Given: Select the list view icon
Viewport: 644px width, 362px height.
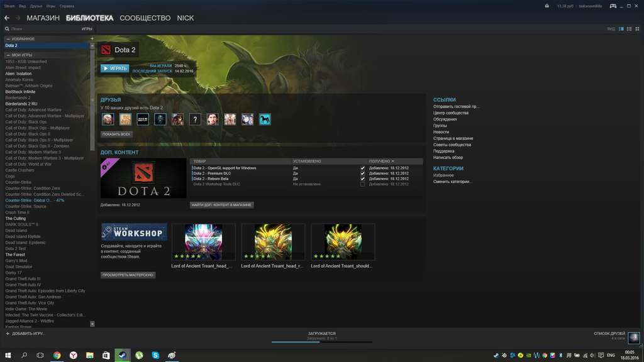Looking at the screenshot, I should pos(629,29).
